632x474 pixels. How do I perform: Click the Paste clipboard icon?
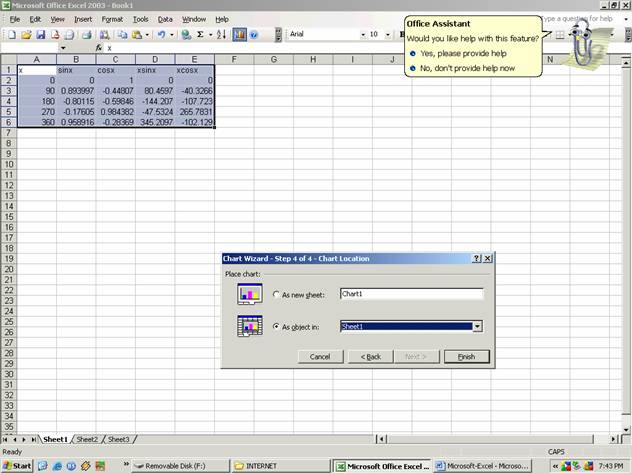point(137,35)
